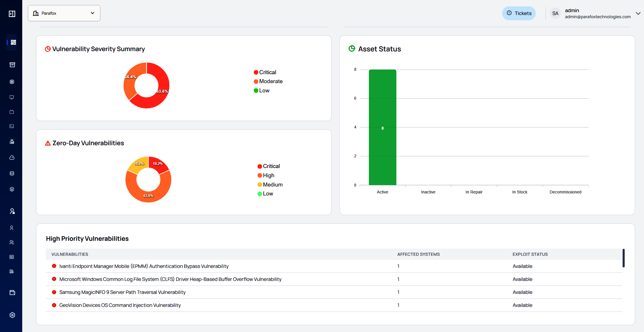Open the Parafox organization dropdown
Image resolution: width=644 pixels, height=332 pixels.
point(64,13)
